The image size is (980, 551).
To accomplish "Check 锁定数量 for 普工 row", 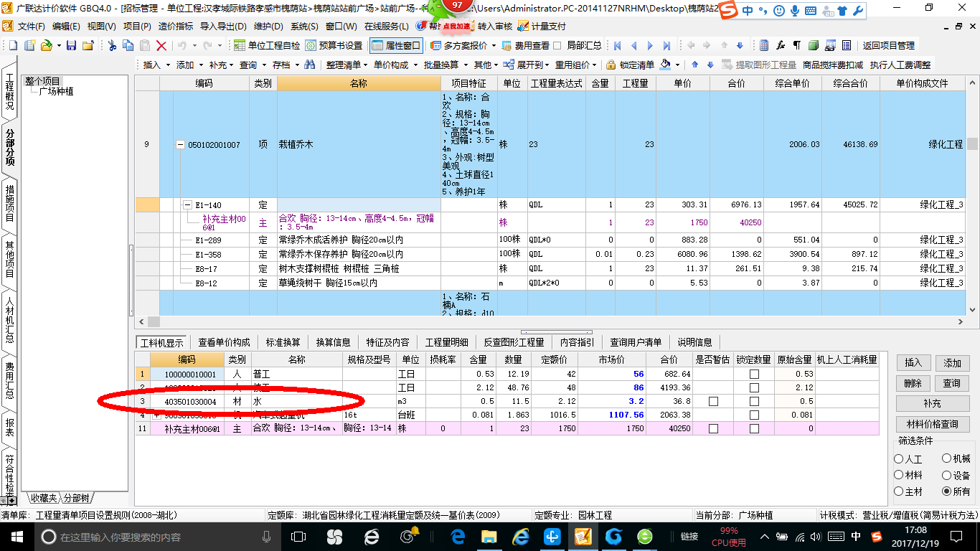I will [754, 374].
